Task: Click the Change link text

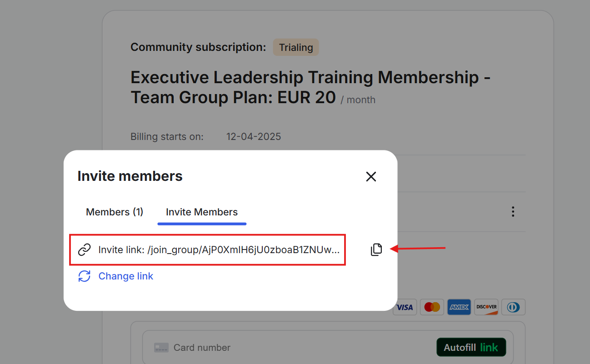Action: tap(126, 276)
